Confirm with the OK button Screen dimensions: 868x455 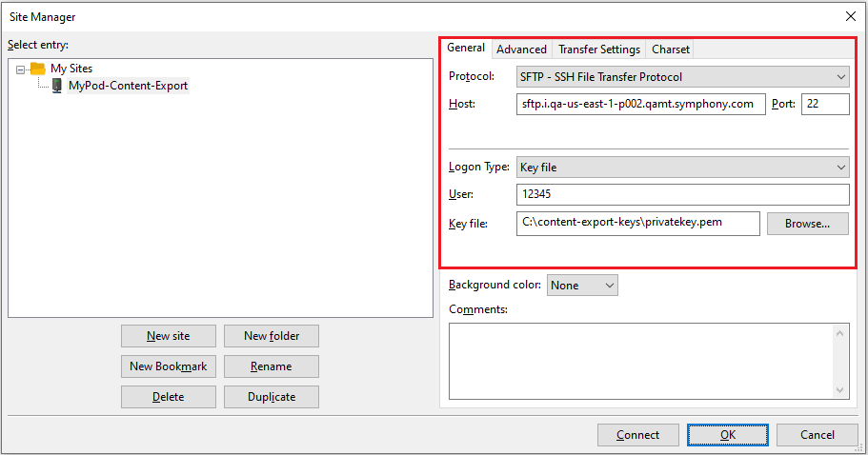click(x=727, y=435)
